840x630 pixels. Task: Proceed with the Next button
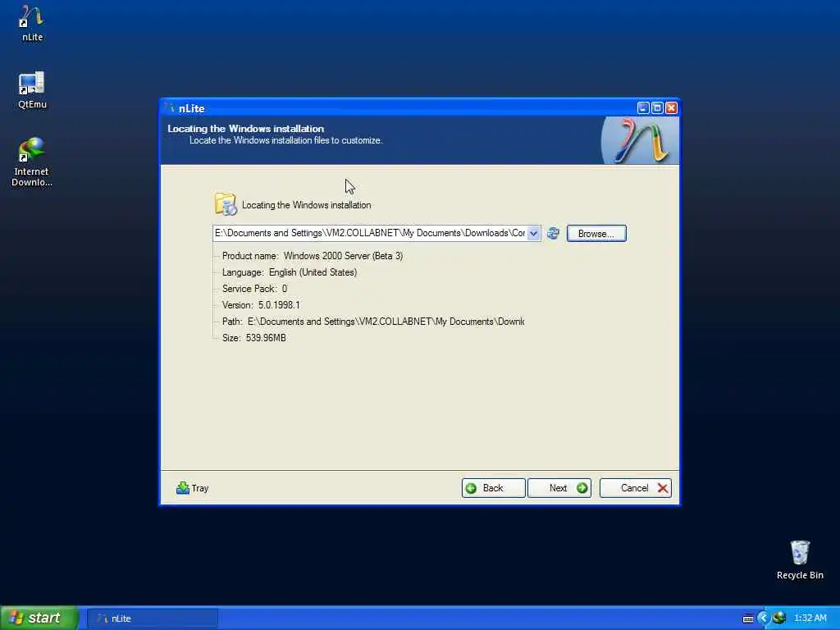[x=559, y=488]
